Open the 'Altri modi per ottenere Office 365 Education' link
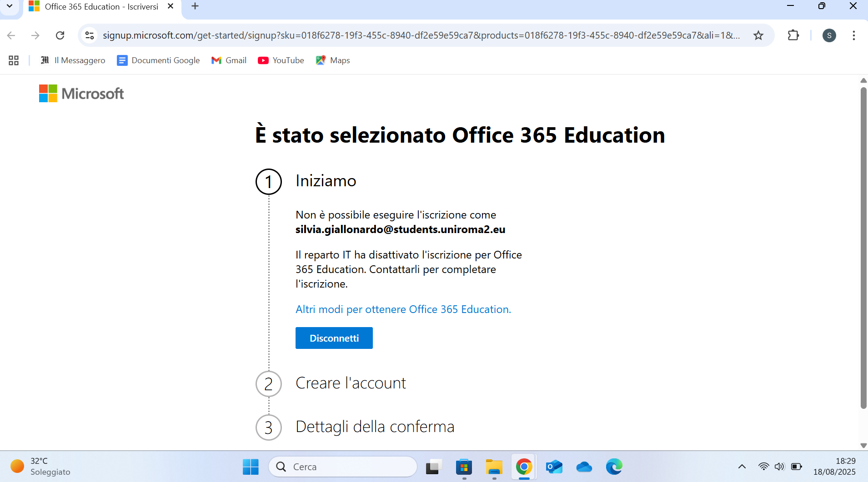 tap(403, 309)
